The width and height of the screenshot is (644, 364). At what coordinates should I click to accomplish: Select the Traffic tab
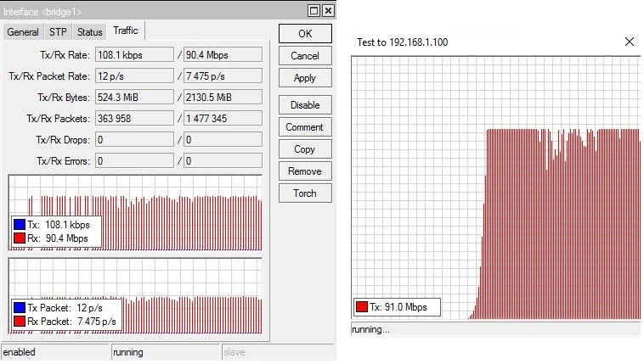pos(125,31)
